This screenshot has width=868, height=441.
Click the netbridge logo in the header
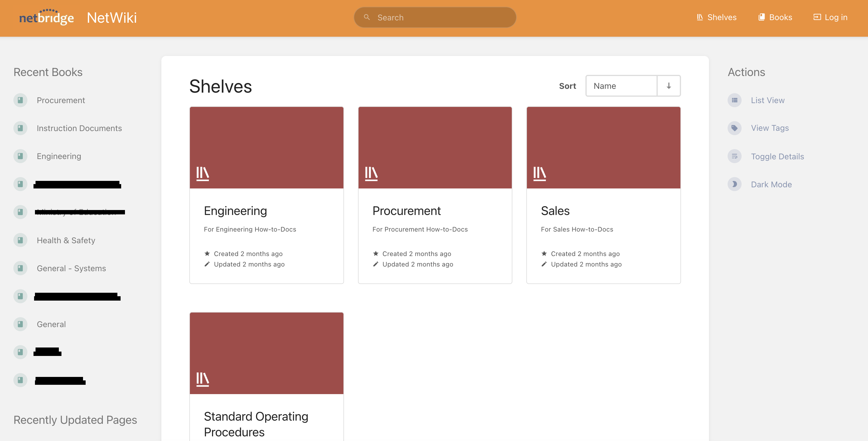47,17
